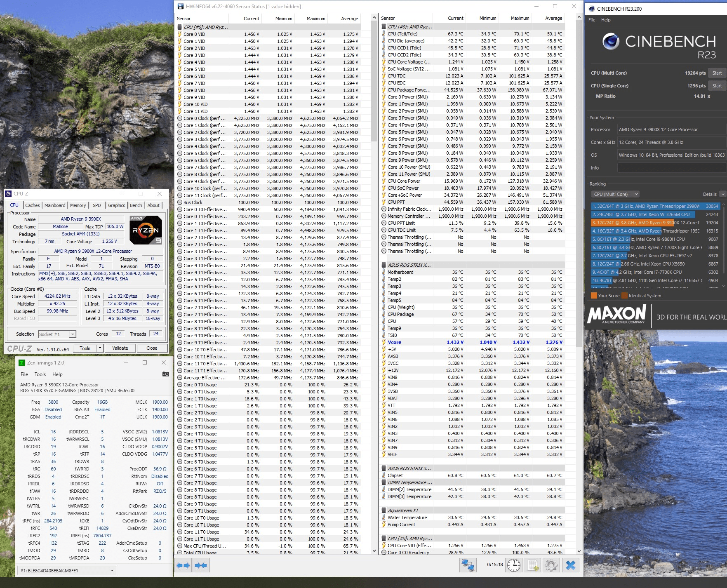Click the expand columns arrows icon in HWiNFO
The width and height of the screenshot is (727, 588).
(184, 565)
